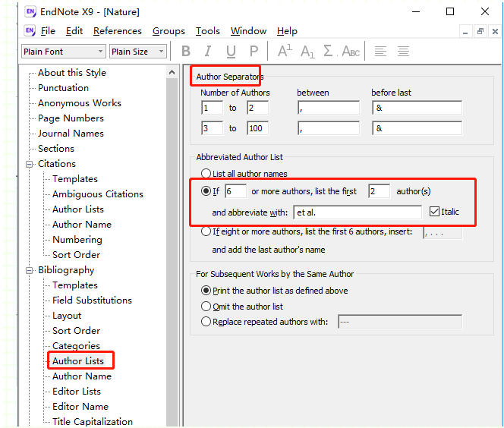Open Editor Name tree item
The height and width of the screenshot is (428, 504).
click(80, 406)
